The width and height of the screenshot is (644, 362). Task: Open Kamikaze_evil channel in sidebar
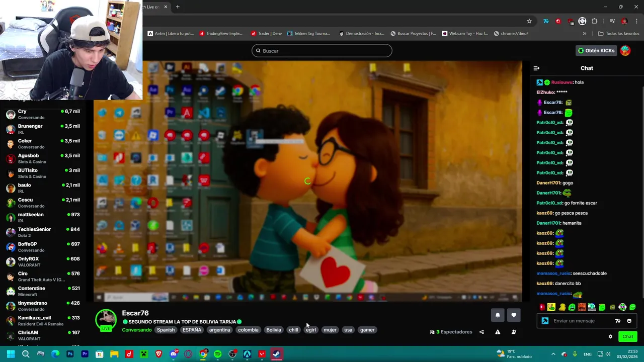coord(43,321)
